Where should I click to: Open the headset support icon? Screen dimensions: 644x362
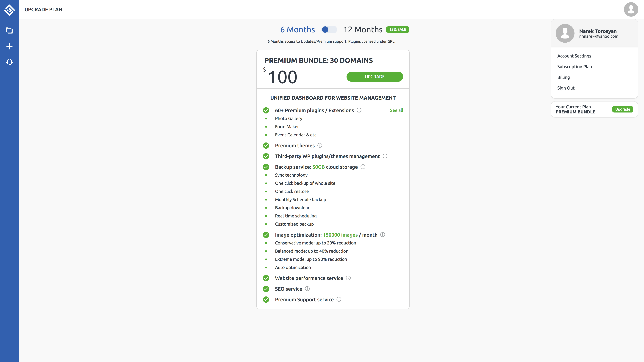(9, 62)
